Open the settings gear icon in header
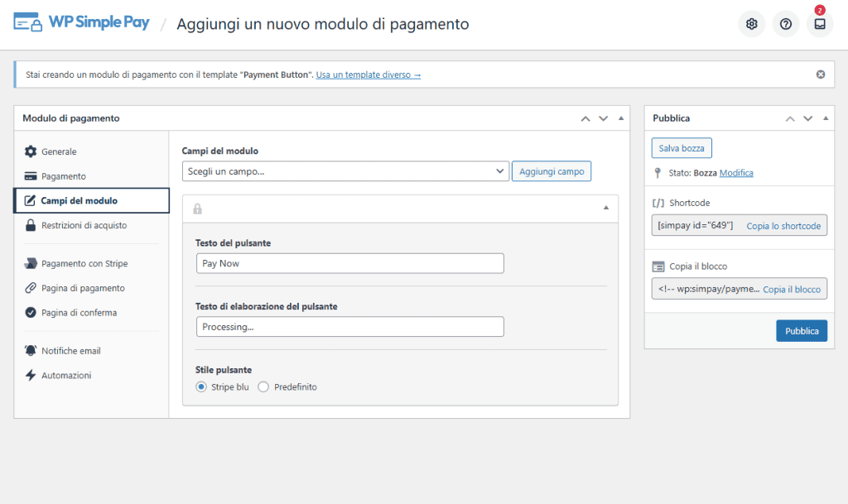 (751, 24)
